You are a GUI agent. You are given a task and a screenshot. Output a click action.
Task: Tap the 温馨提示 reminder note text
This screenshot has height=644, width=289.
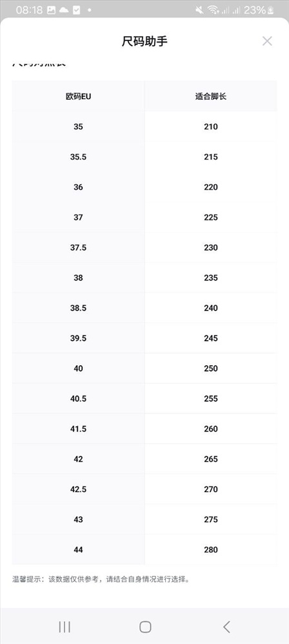pos(101,580)
